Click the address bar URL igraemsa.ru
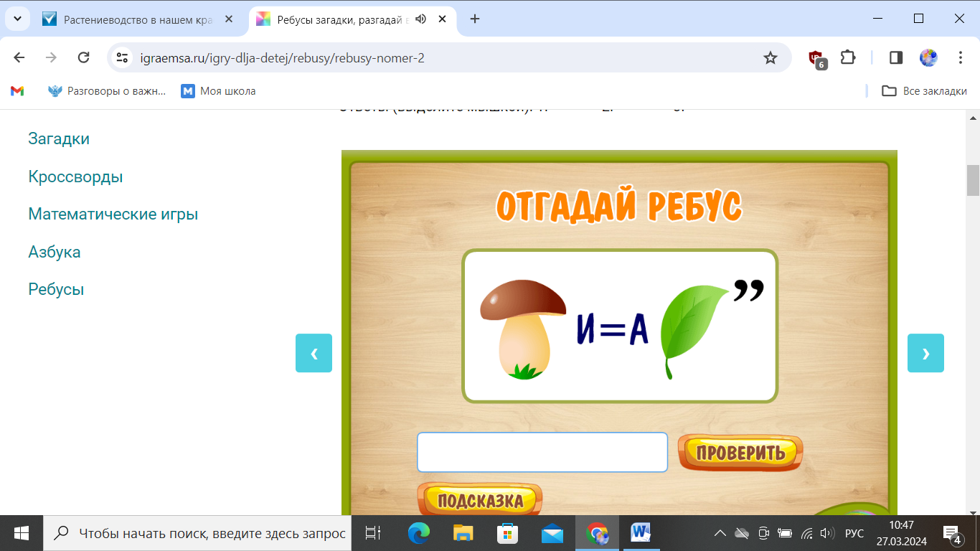980x551 pixels. (x=283, y=58)
